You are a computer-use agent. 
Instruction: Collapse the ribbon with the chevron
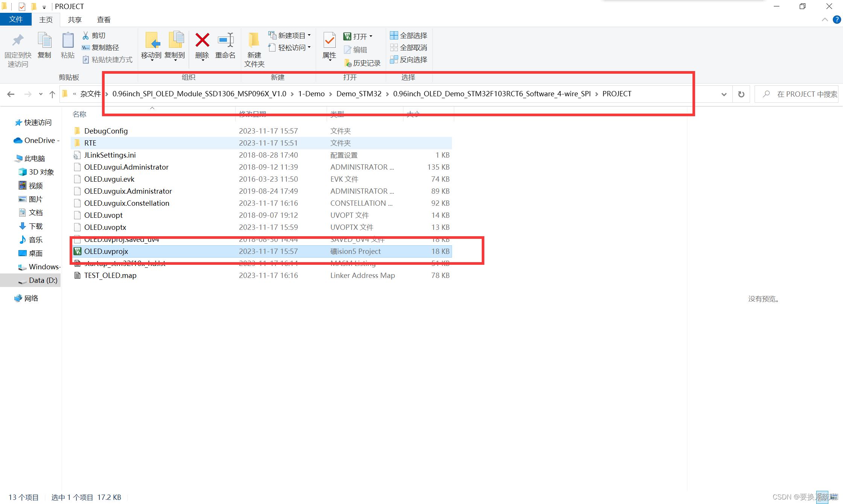(825, 20)
